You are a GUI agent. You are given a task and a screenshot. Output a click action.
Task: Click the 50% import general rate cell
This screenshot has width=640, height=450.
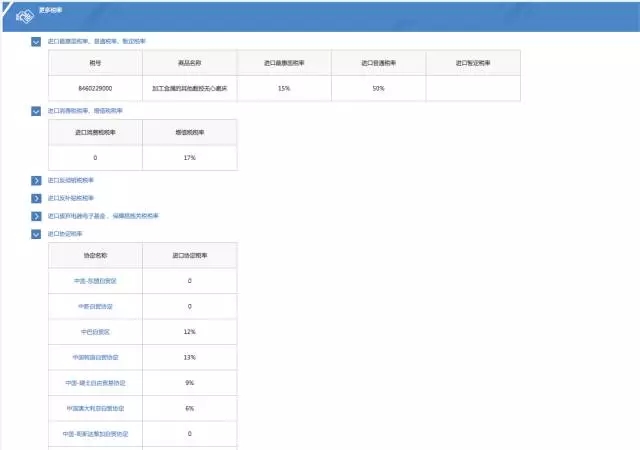[x=378, y=88]
